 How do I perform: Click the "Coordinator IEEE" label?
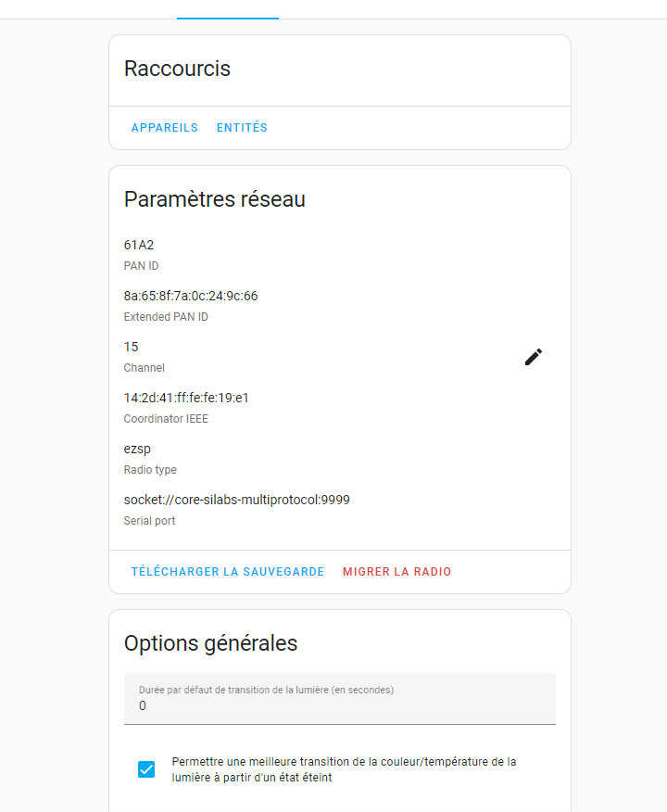tap(166, 419)
